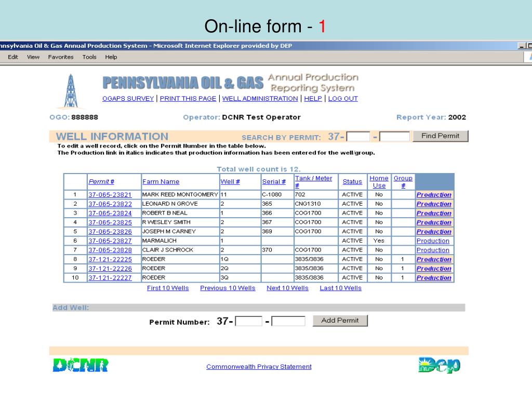Go to First 10 Wells

(x=168, y=288)
